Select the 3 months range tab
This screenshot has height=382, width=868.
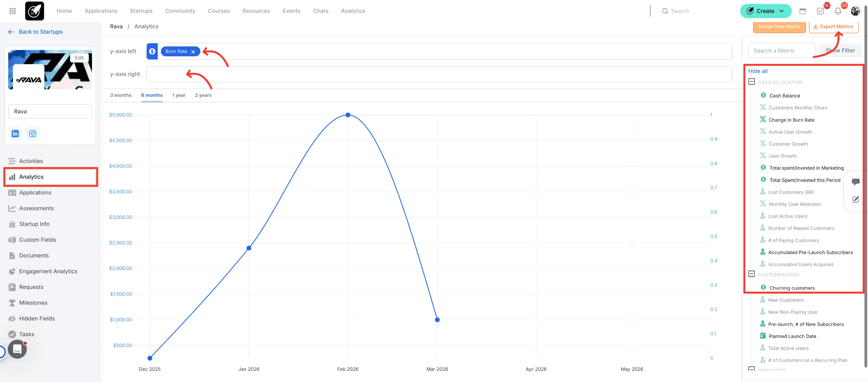tap(121, 95)
